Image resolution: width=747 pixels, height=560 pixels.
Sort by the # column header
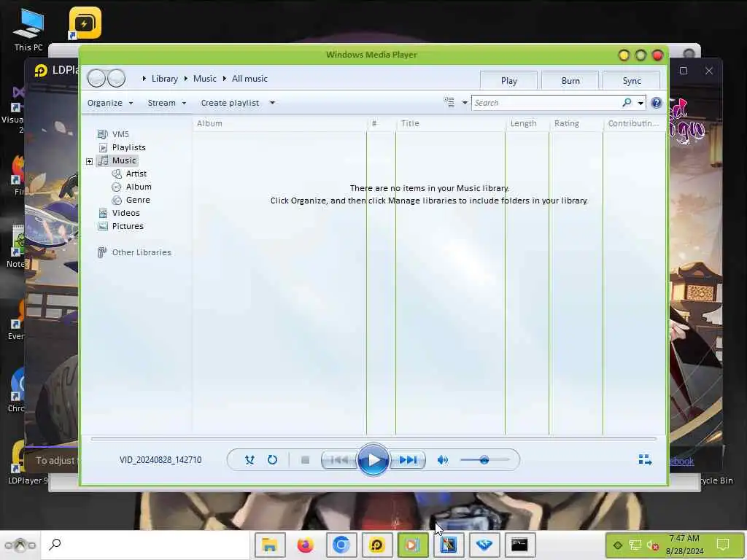381,123
